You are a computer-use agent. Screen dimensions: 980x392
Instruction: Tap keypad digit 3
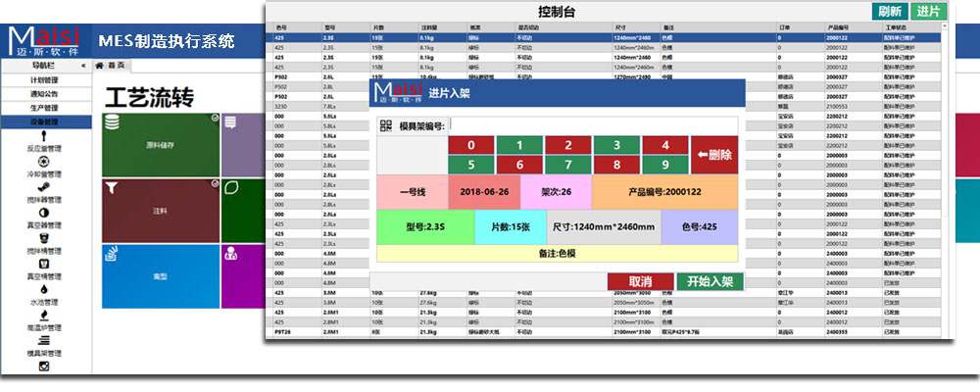point(616,145)
